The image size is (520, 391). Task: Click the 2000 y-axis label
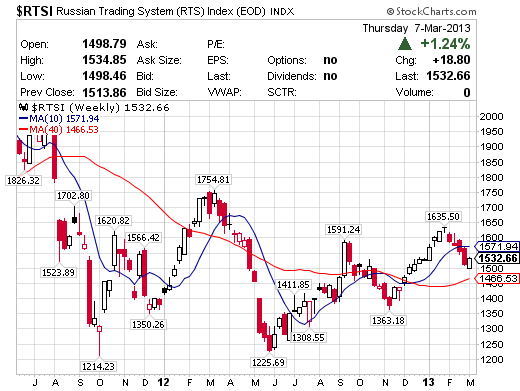click(491, 116)
